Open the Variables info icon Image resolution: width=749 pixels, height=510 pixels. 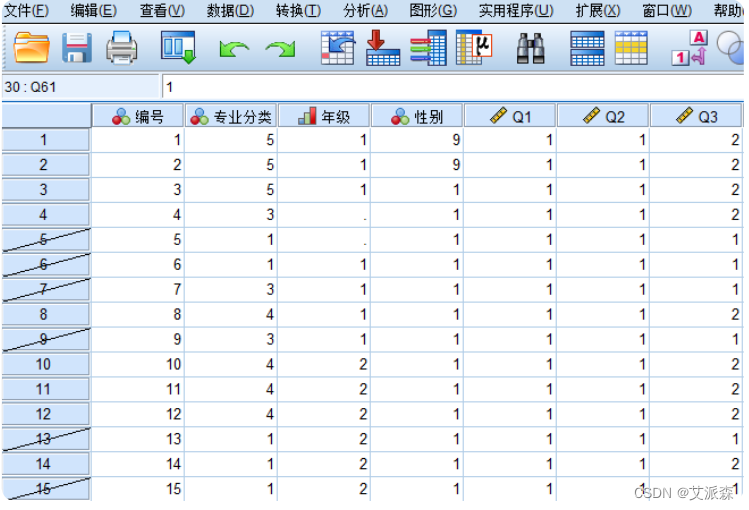pyautogui.click(x=428, y=48)
